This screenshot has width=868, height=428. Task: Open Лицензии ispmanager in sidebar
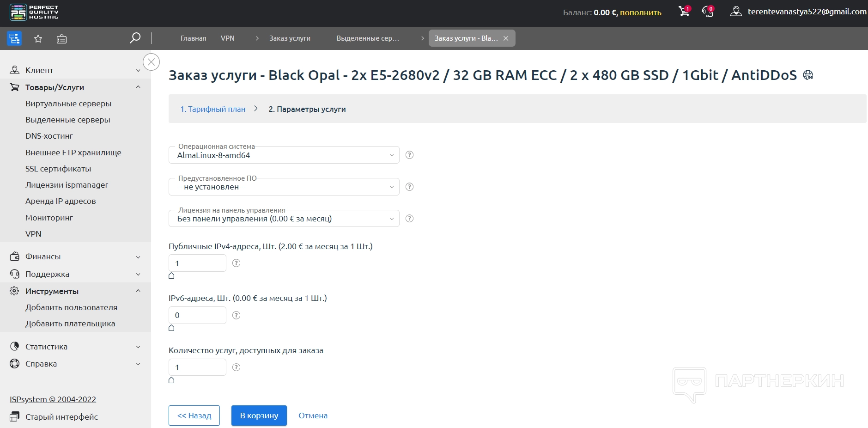coord(67,185)
